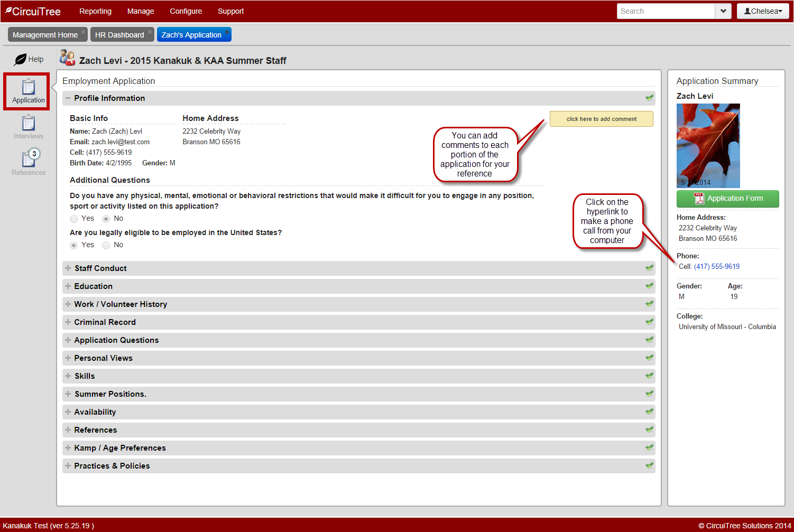794x532 pixels.
Task: Select No for physical restrictions question
Action: coord(106,219)
